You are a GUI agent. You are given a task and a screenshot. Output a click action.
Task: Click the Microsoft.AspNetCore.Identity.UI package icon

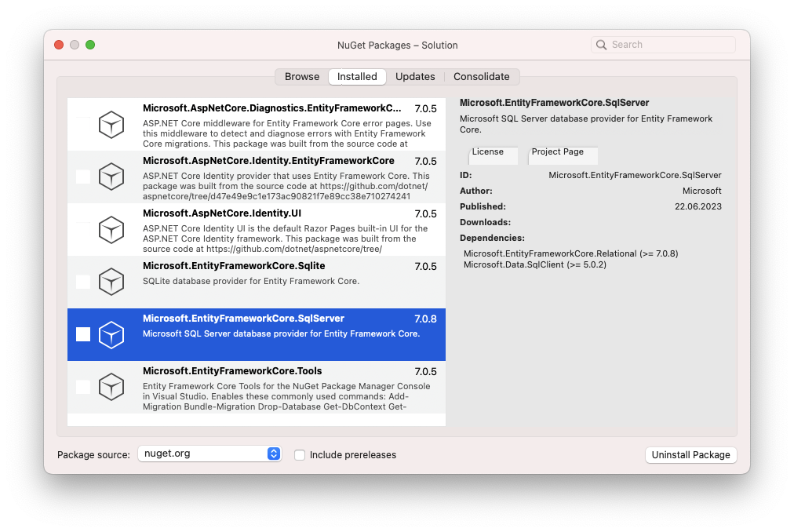tap(111, 230)
